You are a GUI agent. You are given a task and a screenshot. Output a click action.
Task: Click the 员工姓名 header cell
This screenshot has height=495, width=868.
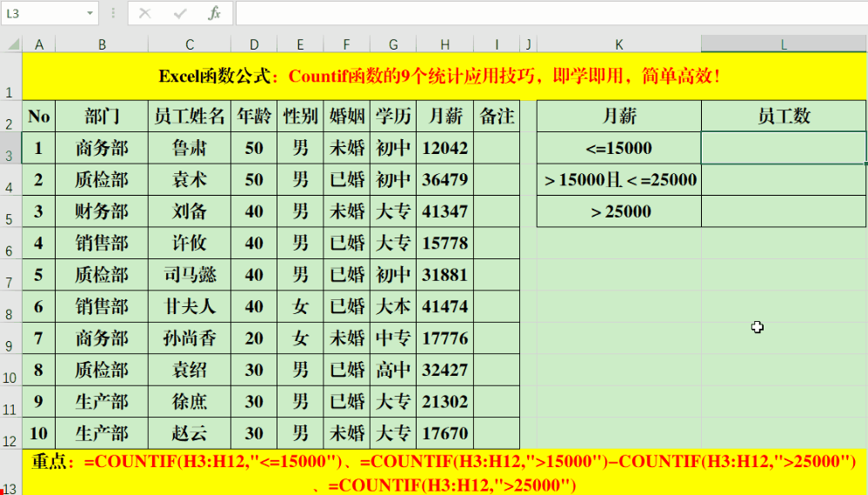tap(190, 117)
